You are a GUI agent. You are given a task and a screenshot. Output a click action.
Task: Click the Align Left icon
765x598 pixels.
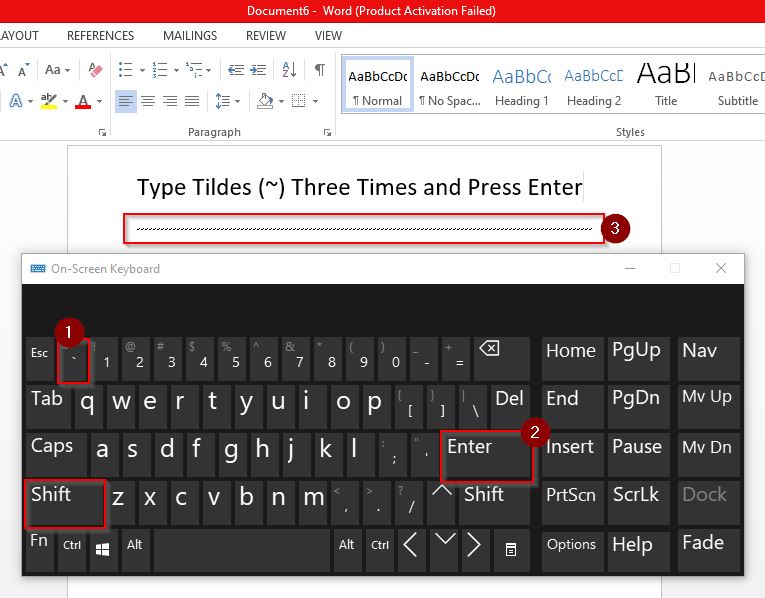coord(125,101)
